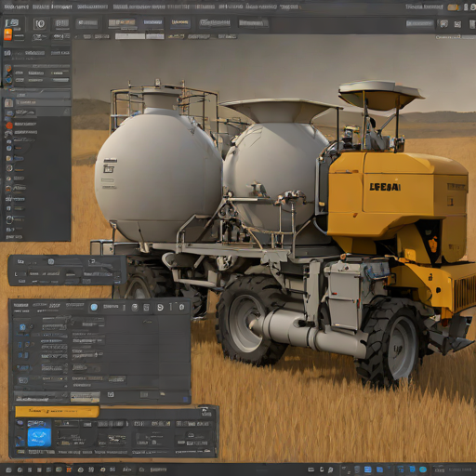
Task: Click the light gray input field below the toolbar
Action: (x=130, y=36)
